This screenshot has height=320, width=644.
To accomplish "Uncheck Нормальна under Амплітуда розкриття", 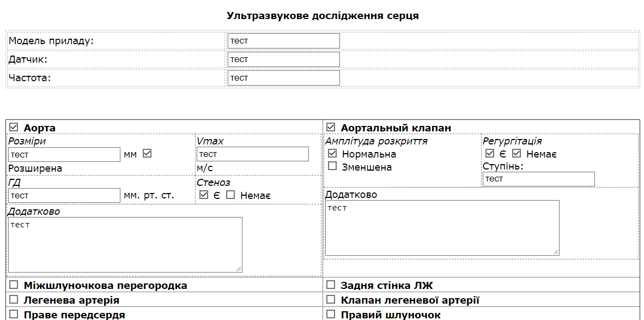I will (332, 154).
